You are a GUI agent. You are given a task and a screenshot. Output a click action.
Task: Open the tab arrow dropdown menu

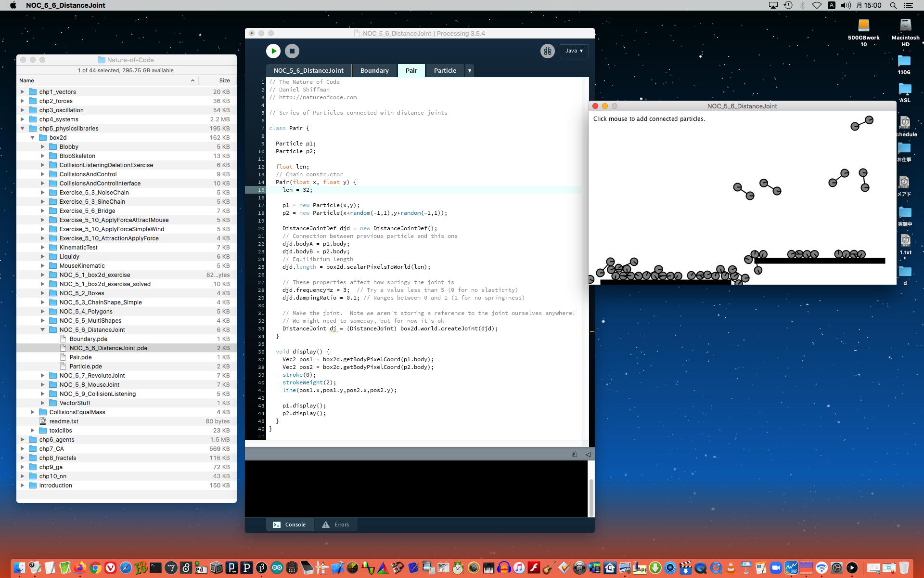(x=469, y=71)
